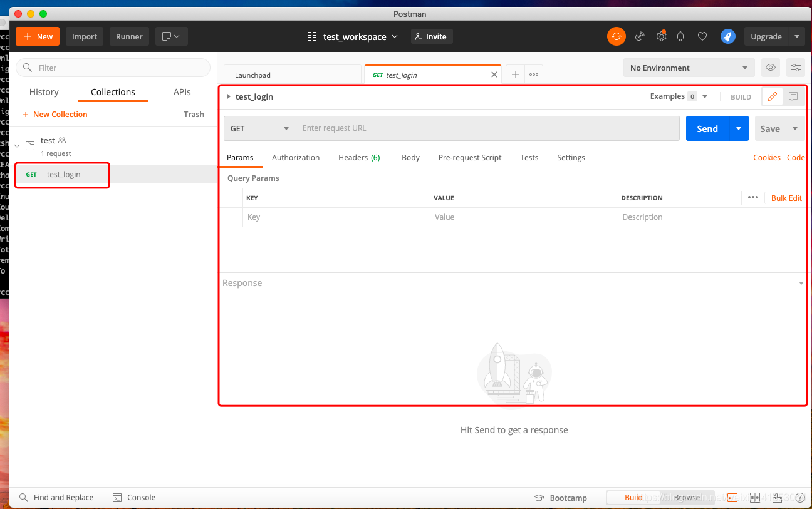The image size is (812, 509).
Task: Toggle sidebar orange icon in status bar
Action: 732,498
